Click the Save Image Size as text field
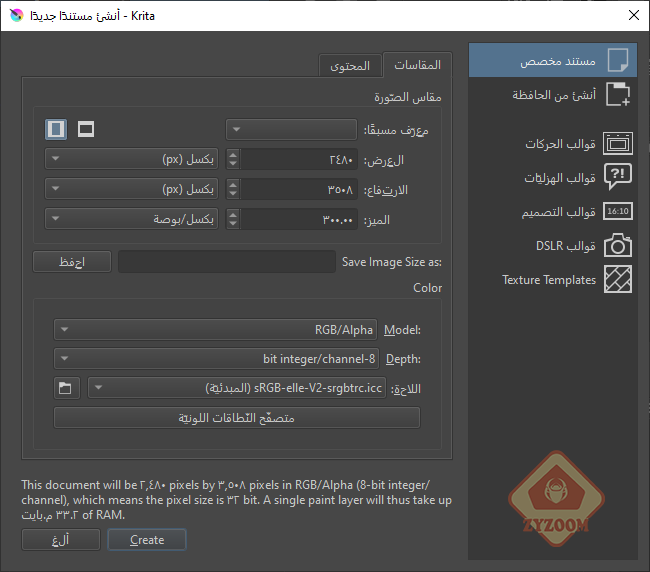 point(227,262)
